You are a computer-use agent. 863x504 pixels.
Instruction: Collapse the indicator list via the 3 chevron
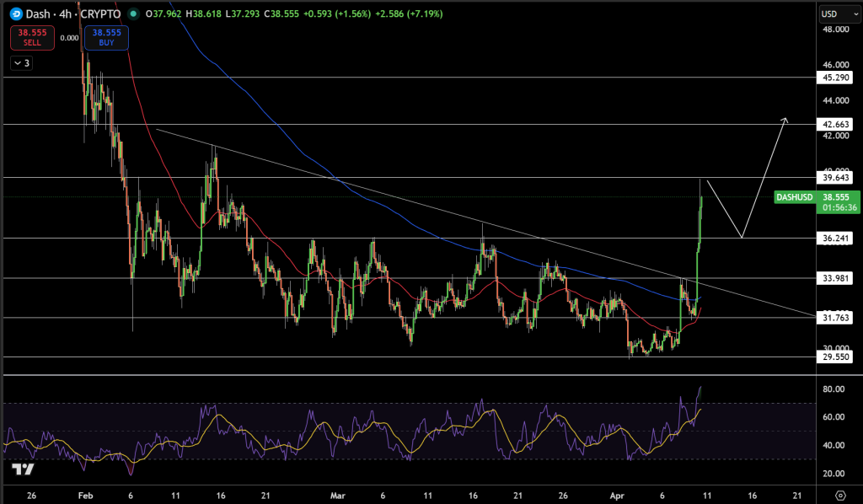19,62
